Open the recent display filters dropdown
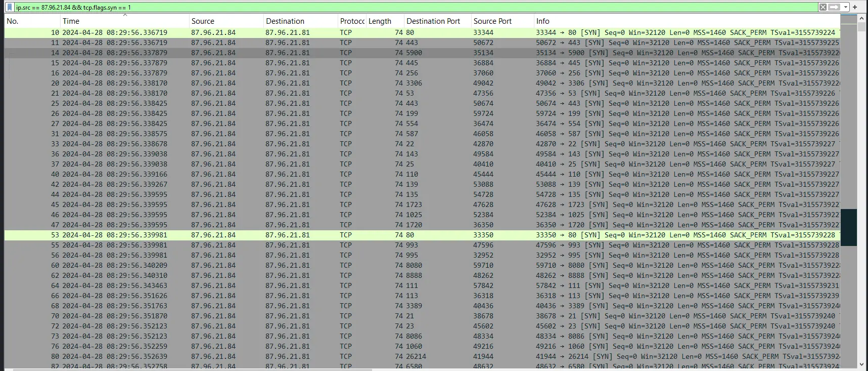Screen dimensions: 868x371 click(846, 7)
